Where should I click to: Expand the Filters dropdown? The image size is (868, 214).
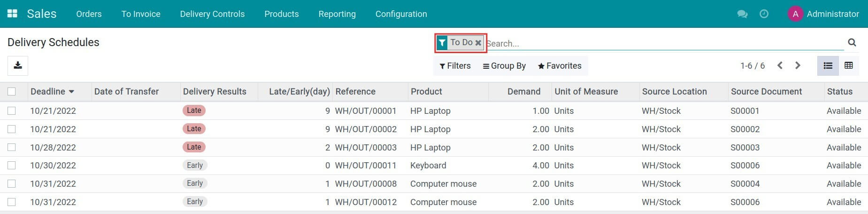click(455, 66)
